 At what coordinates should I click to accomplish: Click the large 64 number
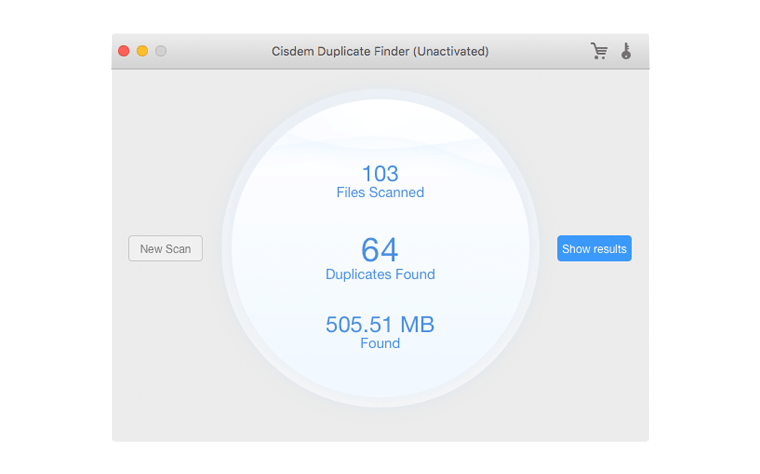380,249
